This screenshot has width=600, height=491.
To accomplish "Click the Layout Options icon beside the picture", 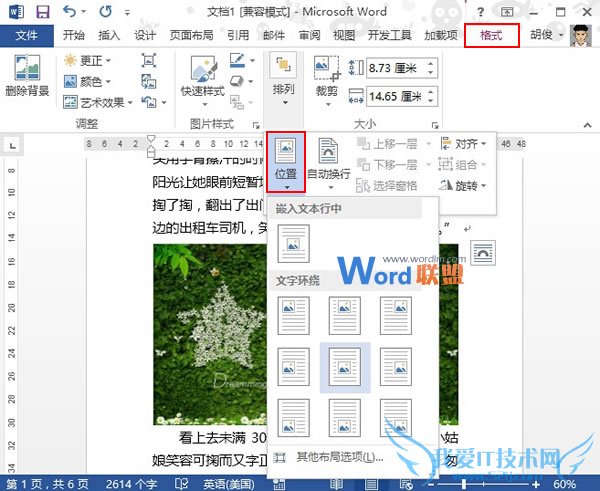I will [x=483, y=253].
